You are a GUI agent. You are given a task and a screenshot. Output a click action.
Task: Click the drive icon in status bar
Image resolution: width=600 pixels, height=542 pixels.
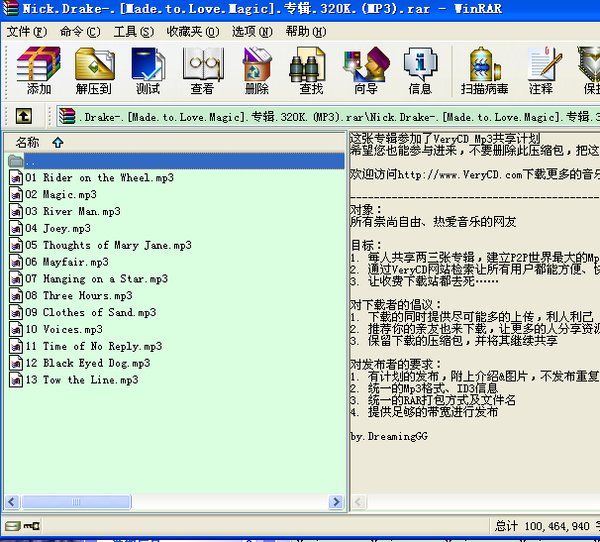pyautogui.click(x=13, y=526)
